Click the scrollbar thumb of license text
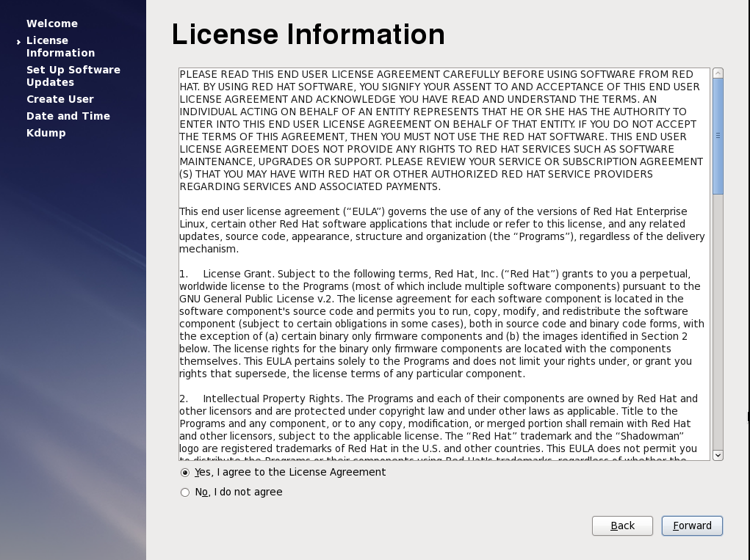The image size is (750, 560). (718, 137)
